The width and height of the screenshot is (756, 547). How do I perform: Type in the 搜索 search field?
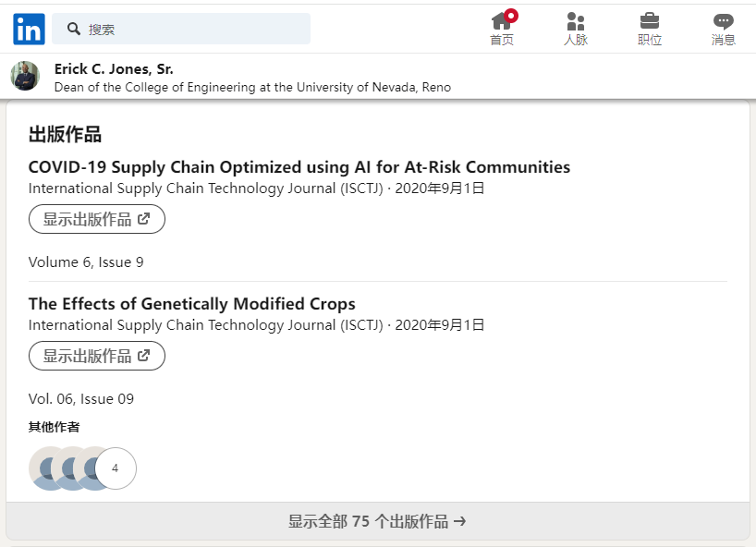pos(194,30)
